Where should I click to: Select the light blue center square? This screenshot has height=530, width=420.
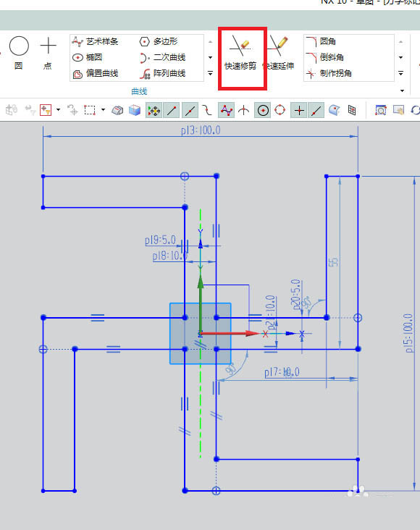pos(200,334)
